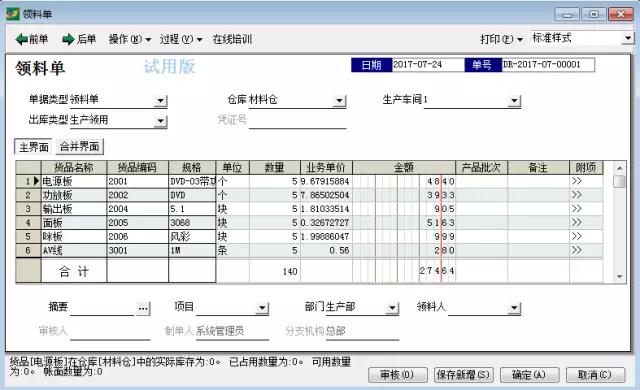This screenshot has width=640, height=390.
Task: Click table scrollbar down arrow
Action: pyautogui.click(x=620, y=277)
